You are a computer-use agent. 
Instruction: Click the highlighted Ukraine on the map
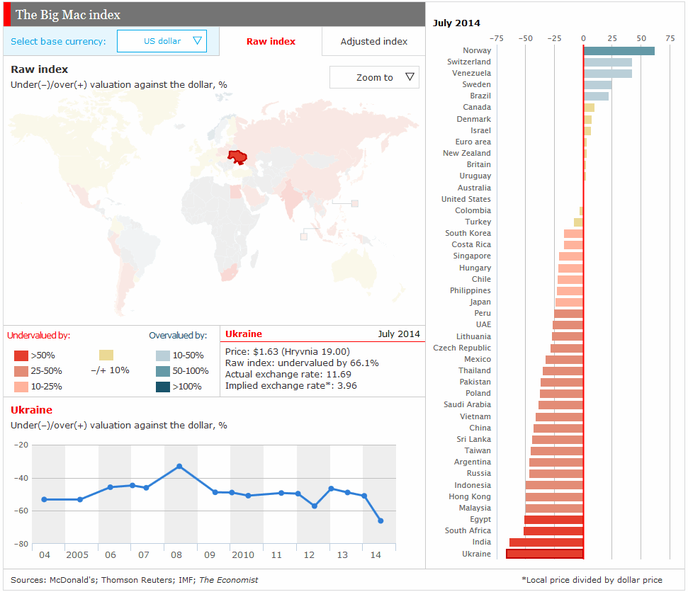tap(237, 156)
